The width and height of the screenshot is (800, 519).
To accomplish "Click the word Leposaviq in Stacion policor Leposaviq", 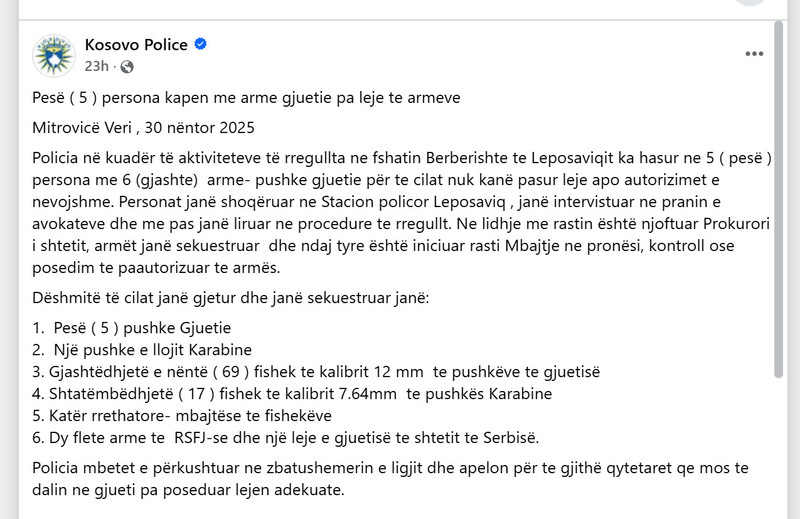I will [469, 202].
